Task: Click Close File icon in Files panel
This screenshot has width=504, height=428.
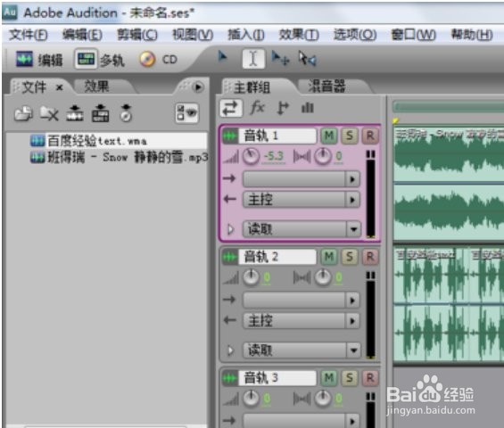Action: 49,114
